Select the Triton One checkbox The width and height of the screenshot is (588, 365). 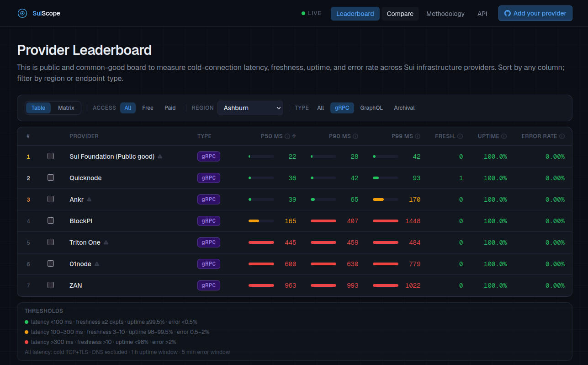coord(51,242)
